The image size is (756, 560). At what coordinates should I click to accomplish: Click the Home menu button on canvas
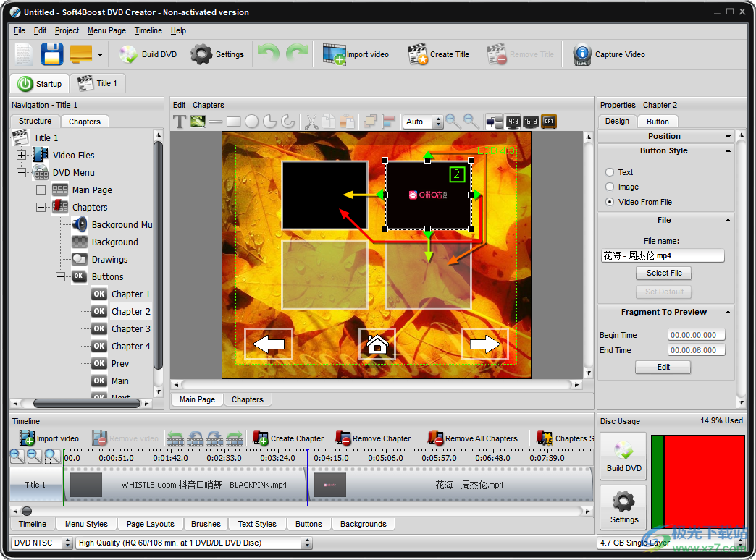tap(377, 344)
